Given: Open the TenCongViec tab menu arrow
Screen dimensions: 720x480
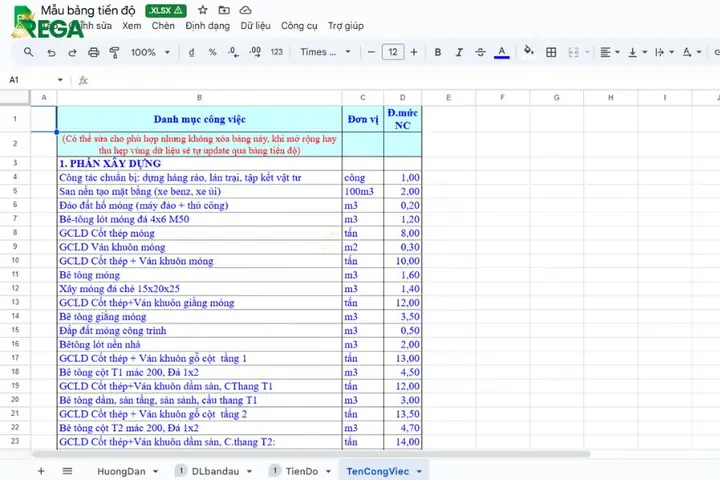Looking at the screenshot, I should coord(419,472).
